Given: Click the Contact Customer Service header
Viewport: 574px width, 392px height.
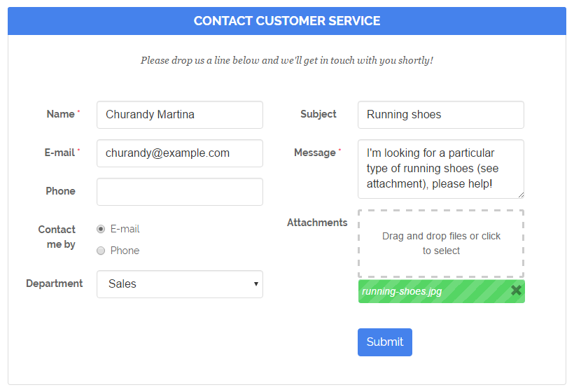Looking at the screenshot, I should [x=287, y=21].
